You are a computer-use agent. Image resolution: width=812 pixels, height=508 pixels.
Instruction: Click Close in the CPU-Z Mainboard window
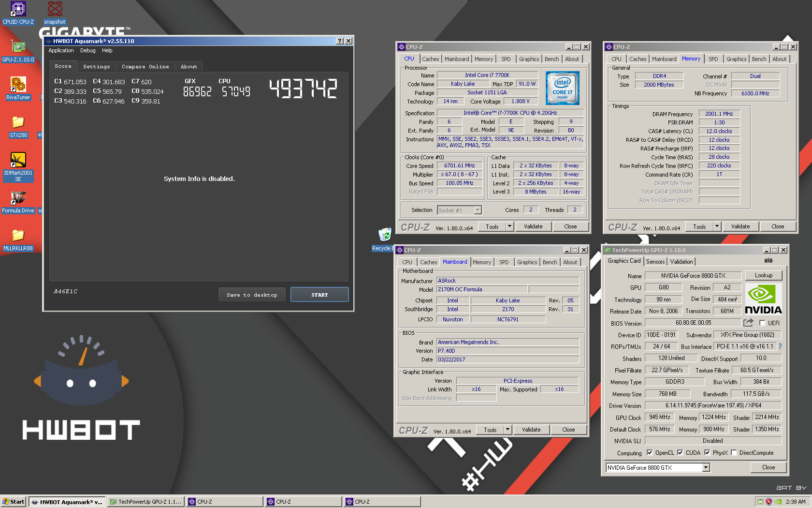(x=568, y=430)
